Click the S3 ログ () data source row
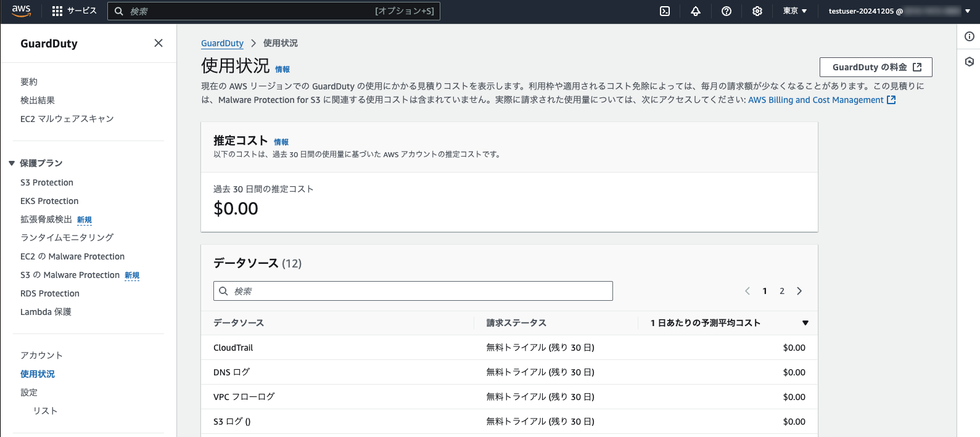 click(509, 422)
